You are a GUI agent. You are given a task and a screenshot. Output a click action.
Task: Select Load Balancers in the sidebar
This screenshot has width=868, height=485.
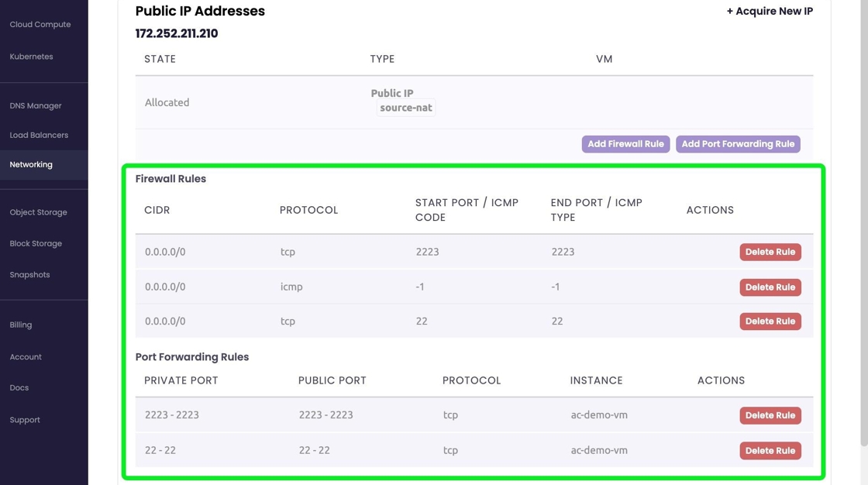point(39,135)
